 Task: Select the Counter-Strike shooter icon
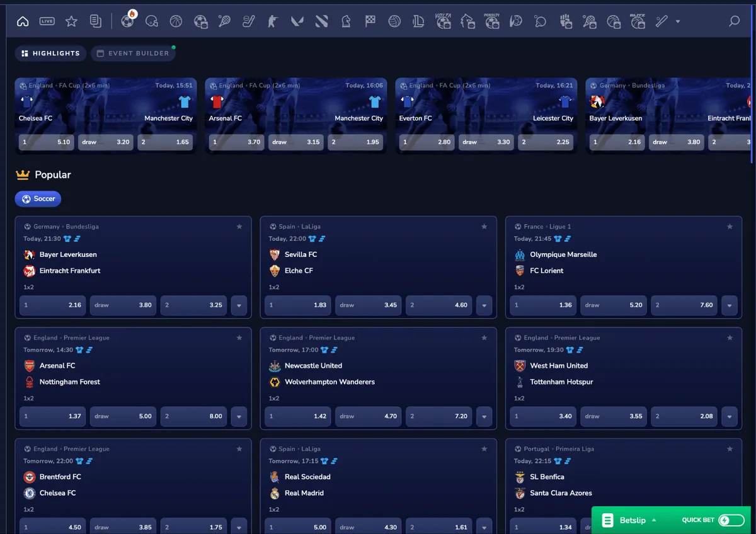273,21
